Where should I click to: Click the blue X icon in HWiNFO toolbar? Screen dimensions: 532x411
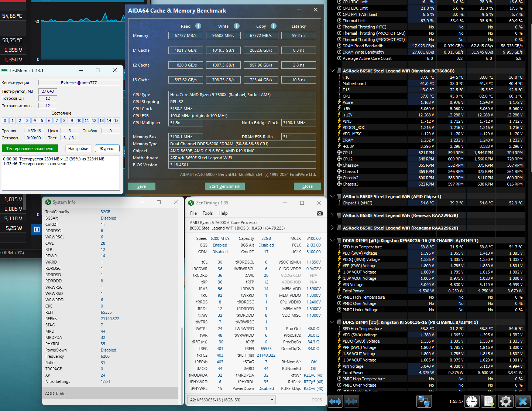pyautogui.click(x=522, y=401)
